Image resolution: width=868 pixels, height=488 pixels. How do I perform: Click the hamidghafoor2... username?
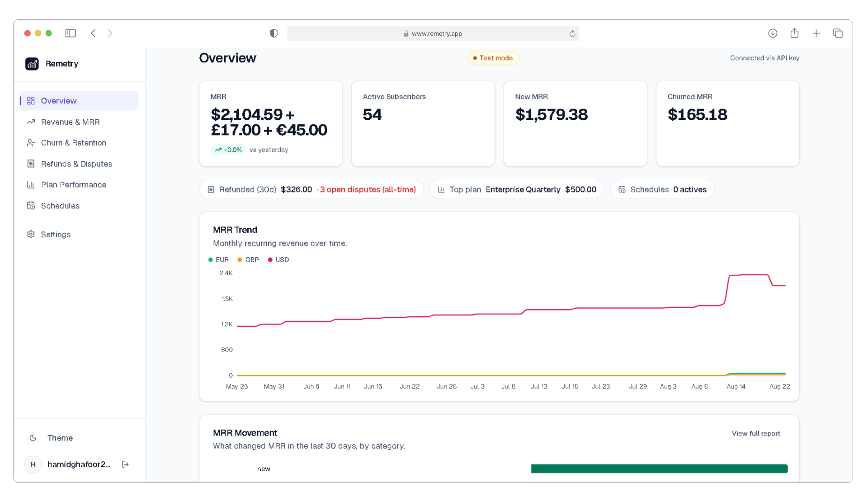[79, 465]
